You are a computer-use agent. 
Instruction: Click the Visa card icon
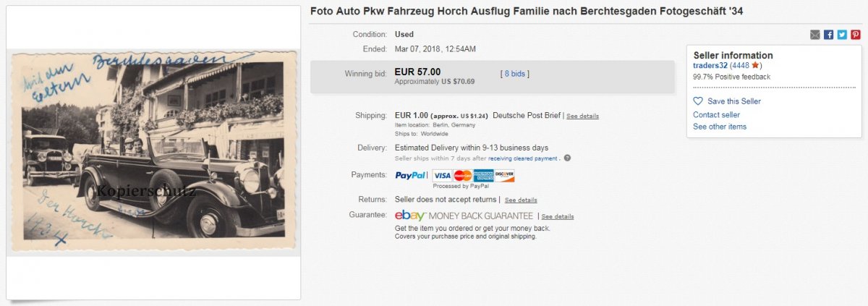point(442,175)
